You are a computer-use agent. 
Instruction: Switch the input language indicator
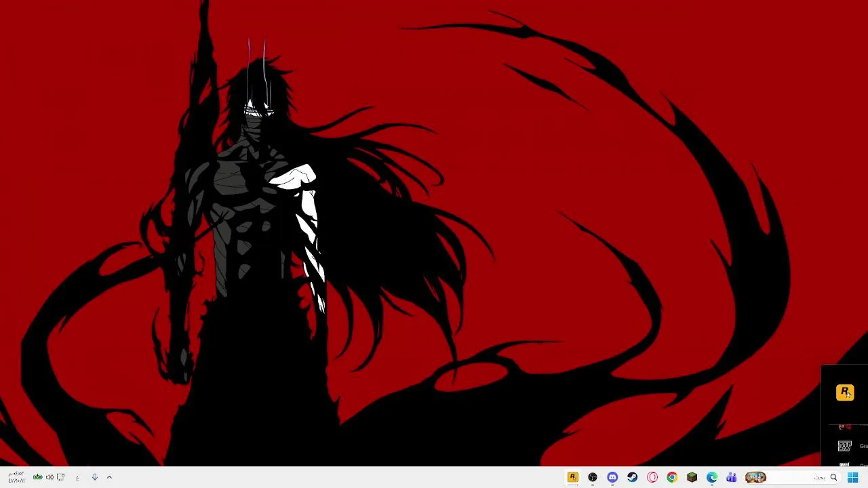[x=77, y=478]
